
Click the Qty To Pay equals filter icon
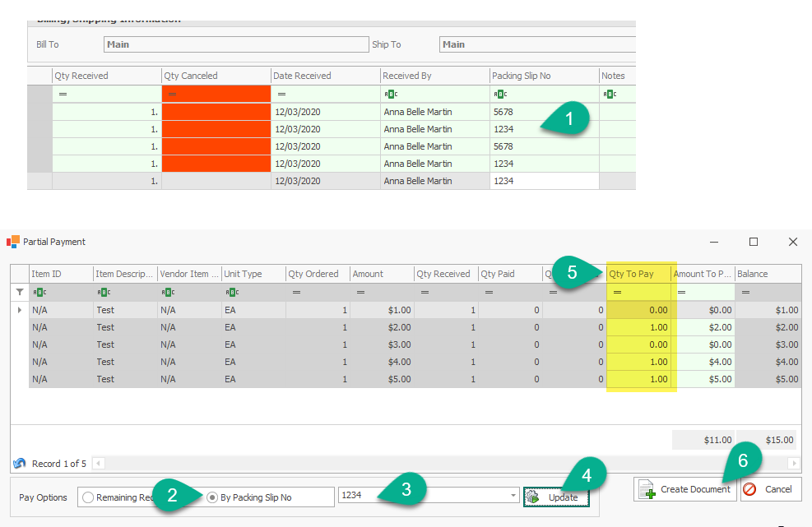click(x=617, y=292)
